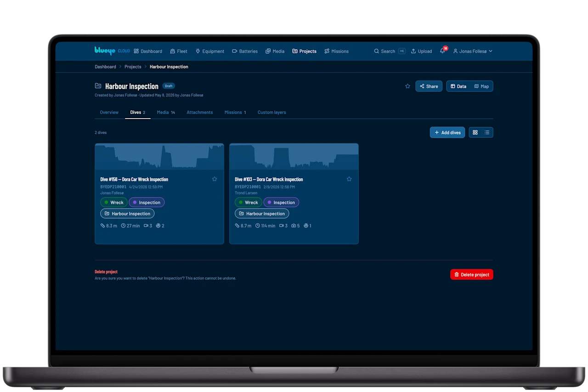Click the project folder icon beside title
This screenshot has width=588, height=392.
click(98, 86)
